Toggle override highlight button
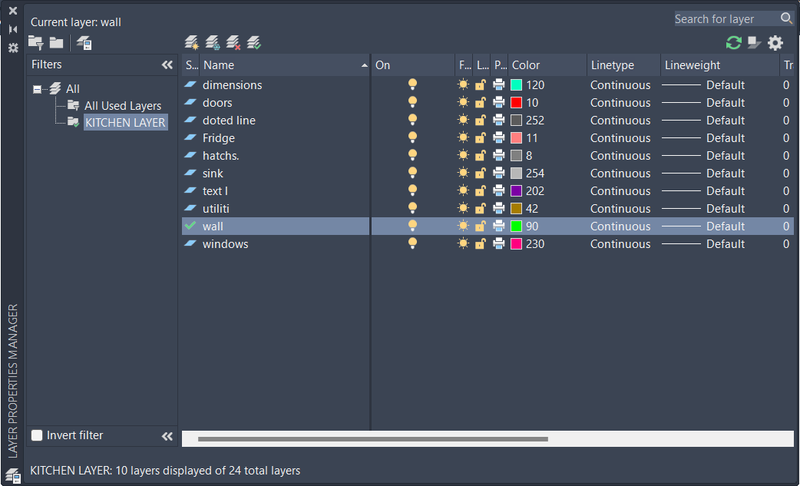The height and width of the screenshot is (486, 800). [x=754, y=43]
